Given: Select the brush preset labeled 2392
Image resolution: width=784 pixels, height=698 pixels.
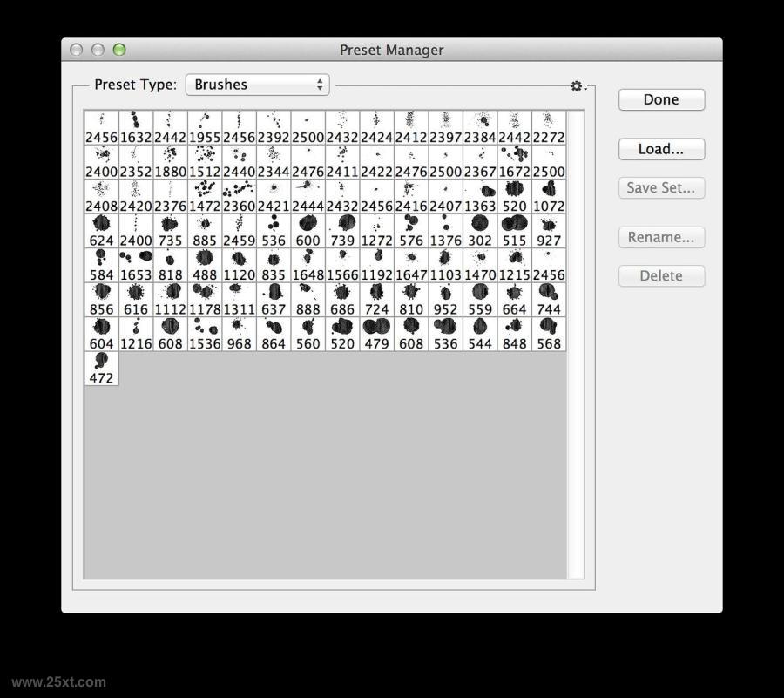Looking at the screenshot, I should (x=274, y=128).
